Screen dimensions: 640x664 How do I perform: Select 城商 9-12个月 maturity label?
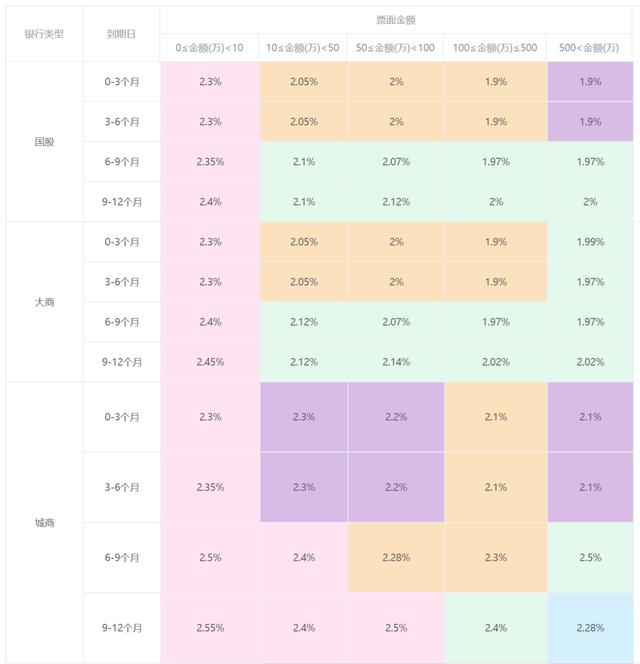click(121, 628)
